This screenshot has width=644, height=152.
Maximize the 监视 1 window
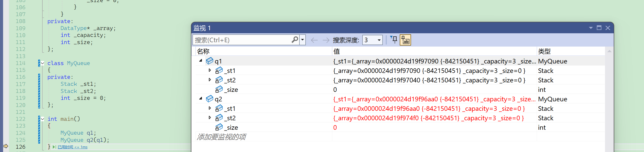pos(599,28)
